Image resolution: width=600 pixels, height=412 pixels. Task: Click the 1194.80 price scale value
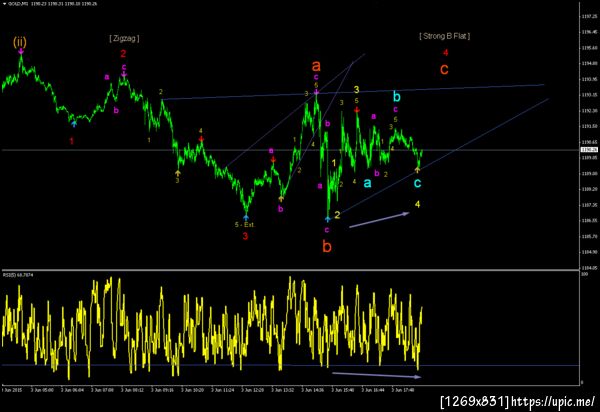pyautogui.click(x=589, y=64)
